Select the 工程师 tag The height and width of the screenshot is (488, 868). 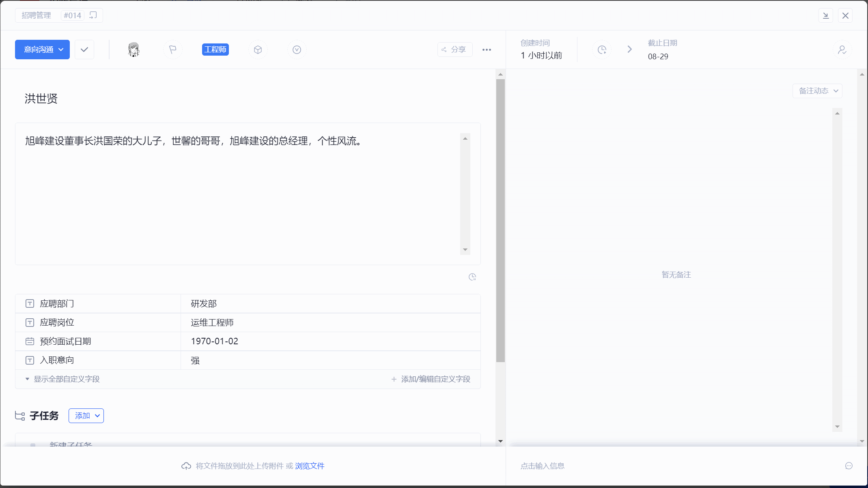(215, 49)
